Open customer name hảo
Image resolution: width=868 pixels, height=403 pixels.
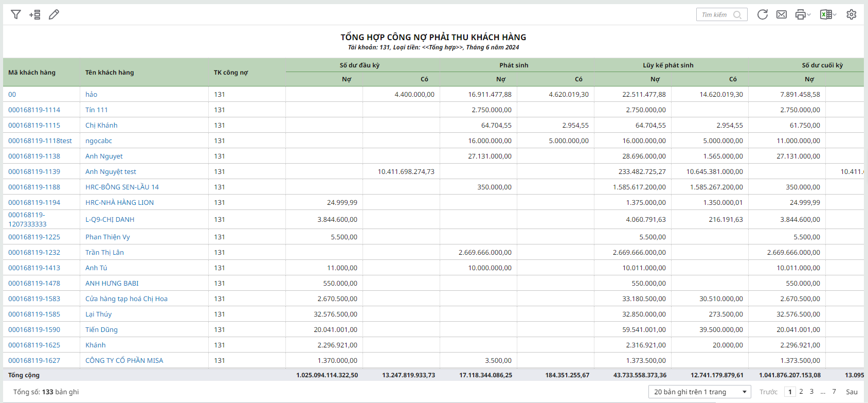point(92,94)
